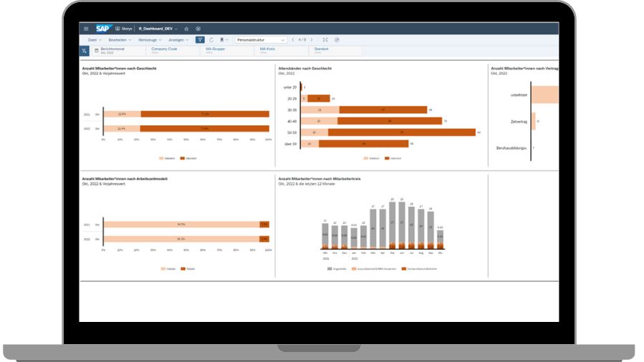Click the circular icon after fullscreen
Image resolution: width=644 pixels, height=362 pixels.
coord(337,40)
